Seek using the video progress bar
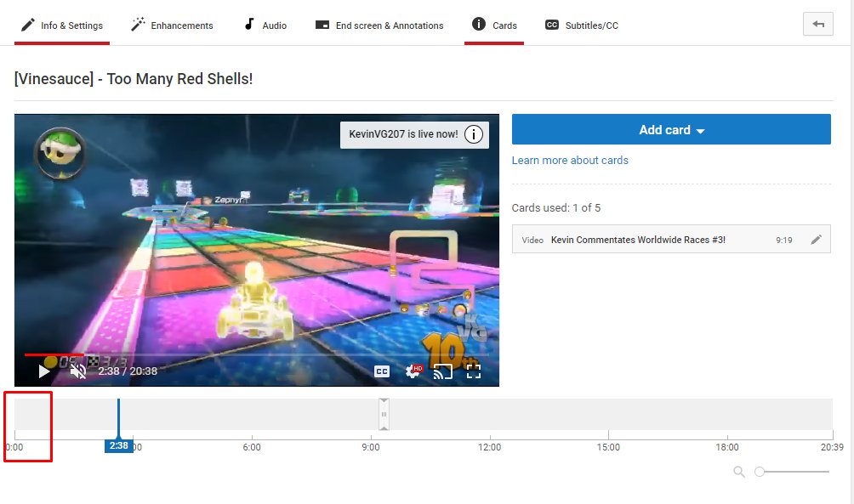The height and width of the screenshot is (504, 854). pyautogui.click(x=256, y=355)
